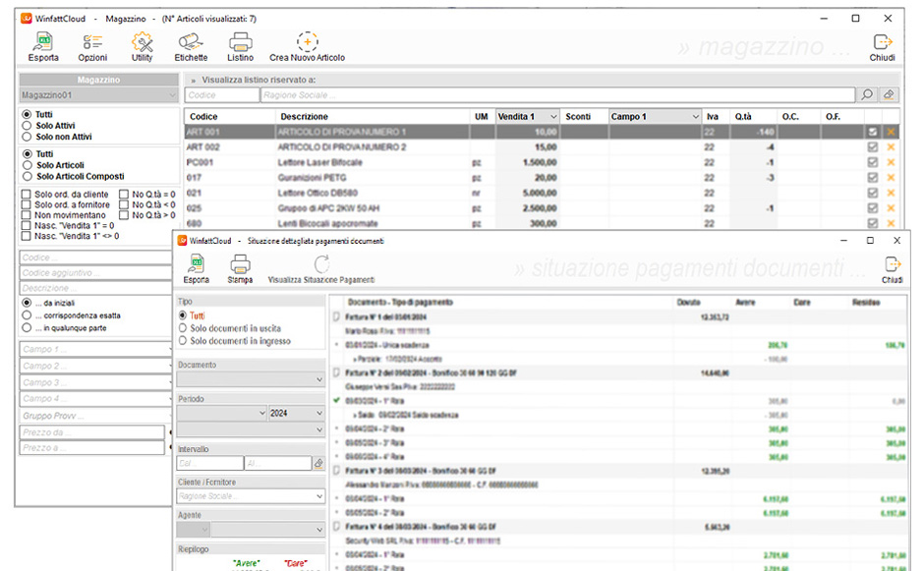Click document icon beside Fattura N° 1
The width and height of the screenshot is (924, 571).
point(336,317)
